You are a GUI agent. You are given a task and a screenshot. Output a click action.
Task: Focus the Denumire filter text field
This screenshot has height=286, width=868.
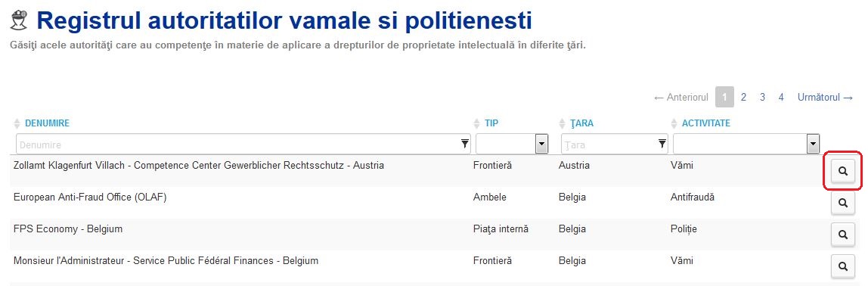pyautogui.click(x=238, y=144)
